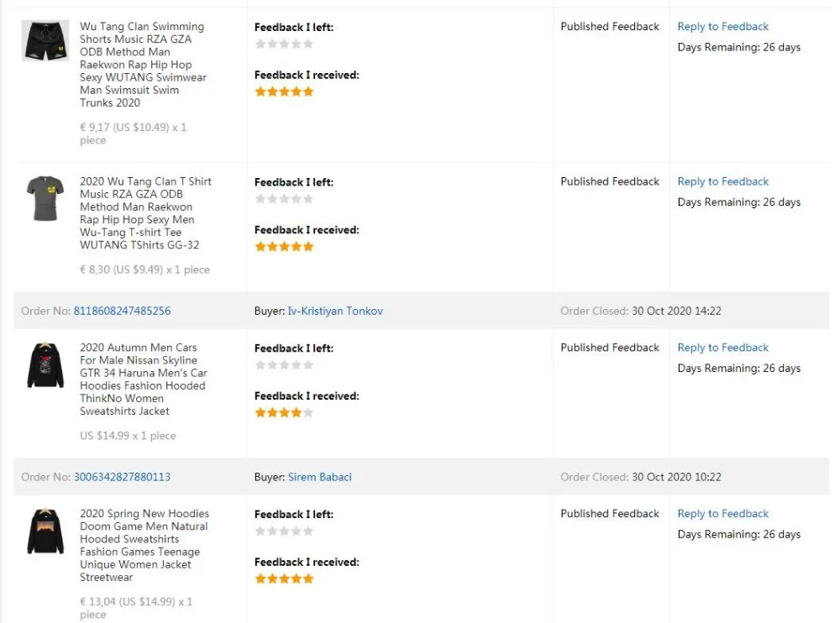Viewport: 840px width, 623px height.
Task: Click four-star rating received for Nissan hoodie
Action: pos(284,413)
